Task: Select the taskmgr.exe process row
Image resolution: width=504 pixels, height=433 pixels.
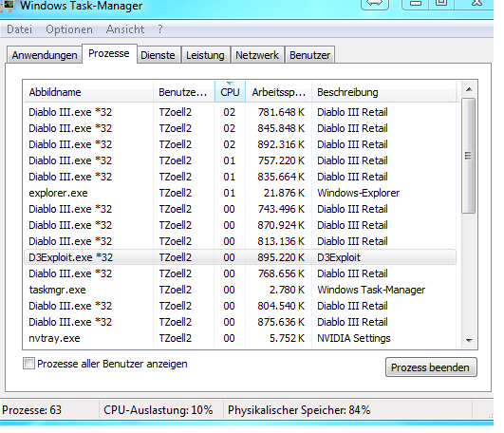Action: pos(240,290)
